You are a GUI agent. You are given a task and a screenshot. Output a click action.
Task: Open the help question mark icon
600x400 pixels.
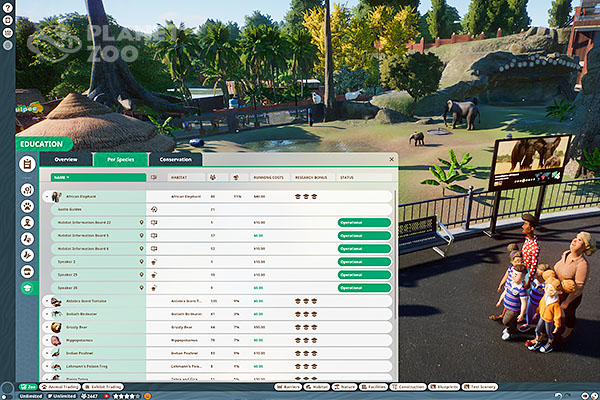pos(8,7)
